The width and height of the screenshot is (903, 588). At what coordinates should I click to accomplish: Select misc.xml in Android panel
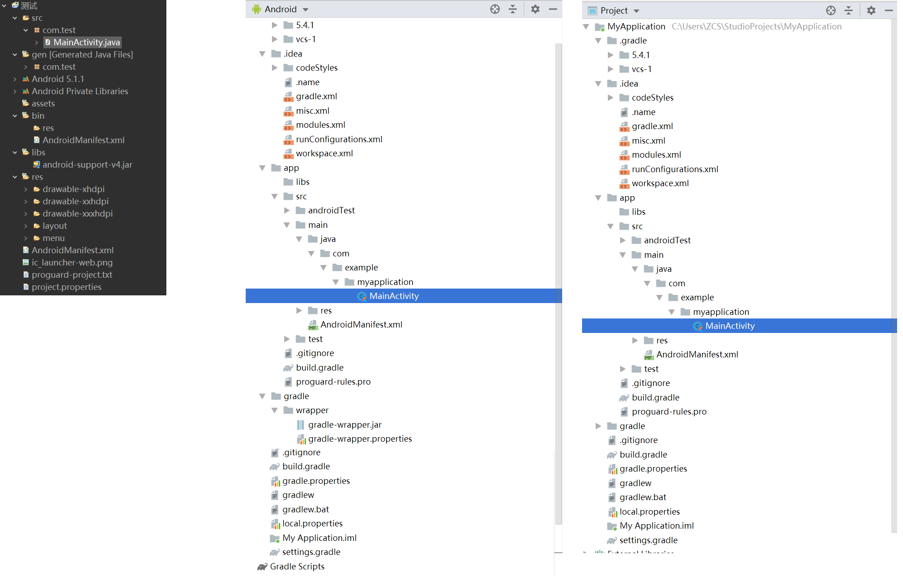[x=306, y=111]
